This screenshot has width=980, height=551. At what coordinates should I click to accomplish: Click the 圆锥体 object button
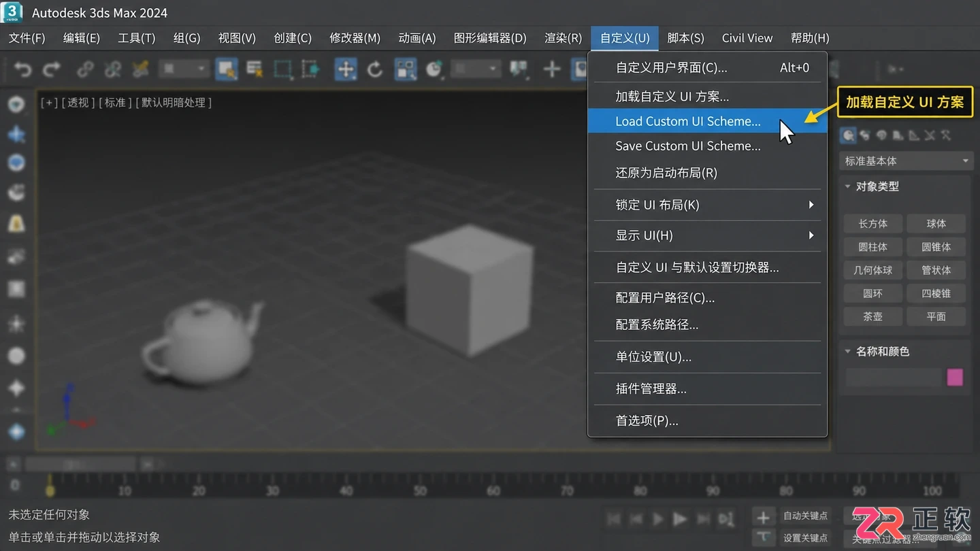tap(936, 247)
